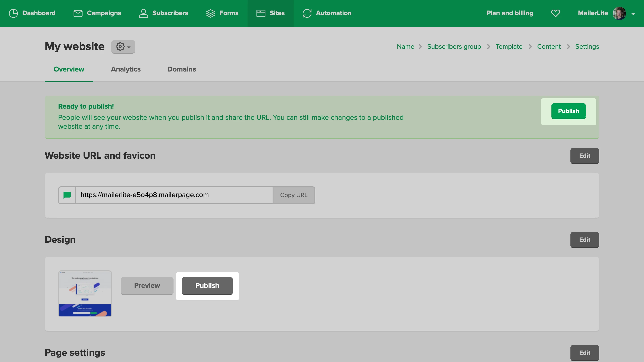Click the Forms layers icon
644x362 pixels.
[210, 13]
